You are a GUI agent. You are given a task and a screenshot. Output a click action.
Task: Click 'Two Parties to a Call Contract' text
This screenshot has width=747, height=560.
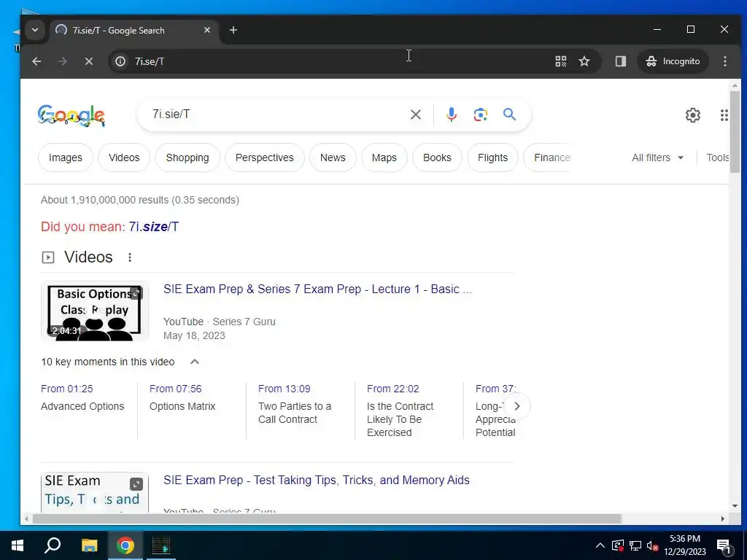295,413
